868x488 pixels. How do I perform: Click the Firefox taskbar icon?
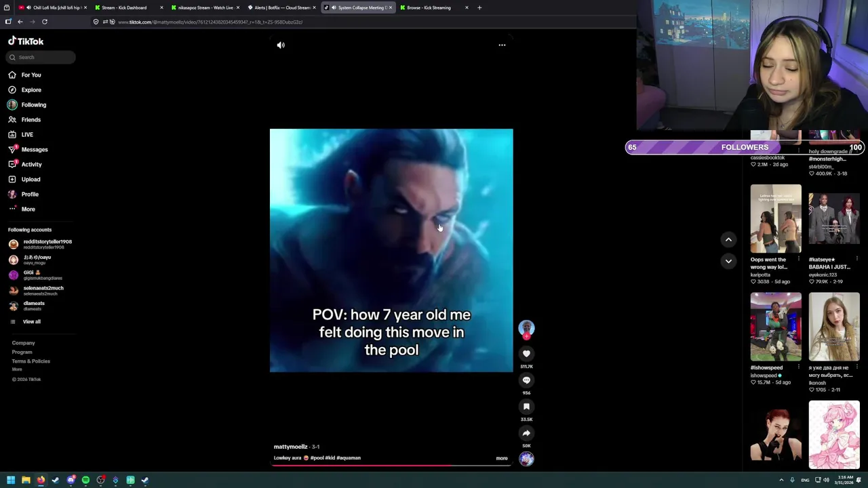(x=41, y=480)
